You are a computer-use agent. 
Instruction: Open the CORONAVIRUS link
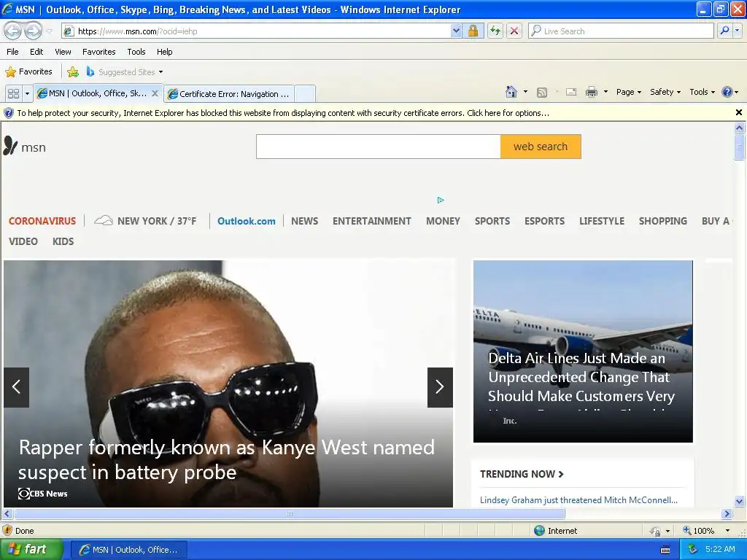click(42, 221)
